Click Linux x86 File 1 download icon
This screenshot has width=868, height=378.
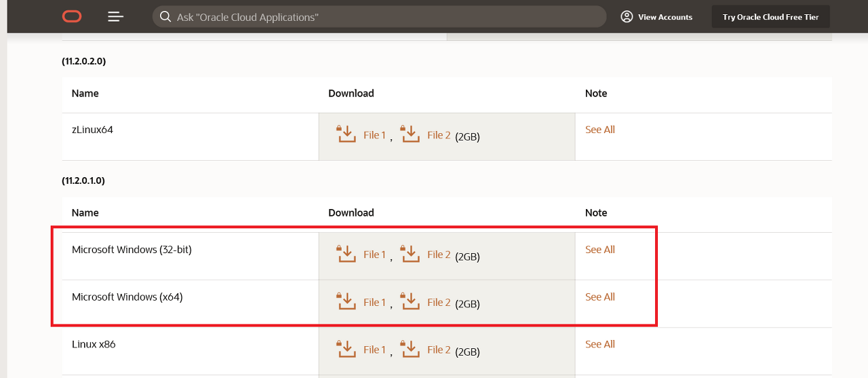tap(346, 348)
